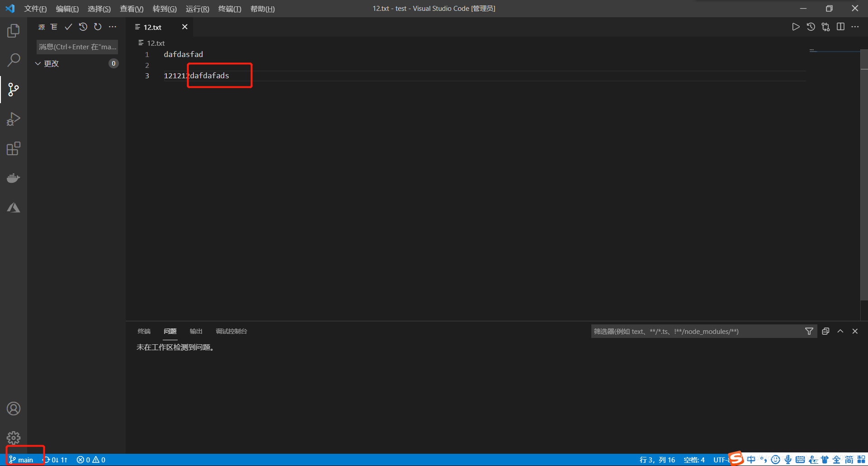The height and width of the screenshot is (466, 868).
Task: Open the Search view in activity bar
Action: click(14, 60)
